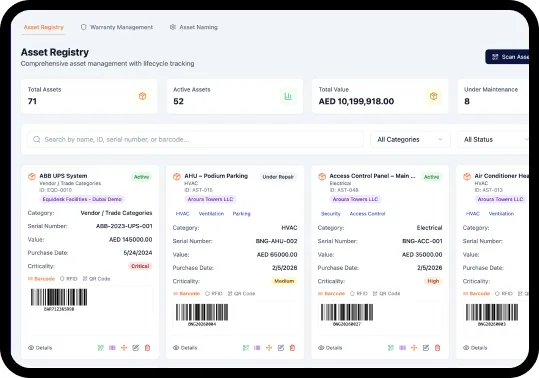Click the Under Repair status badge
The width and height of the screenshot is (539, 378).
(278, 177)
